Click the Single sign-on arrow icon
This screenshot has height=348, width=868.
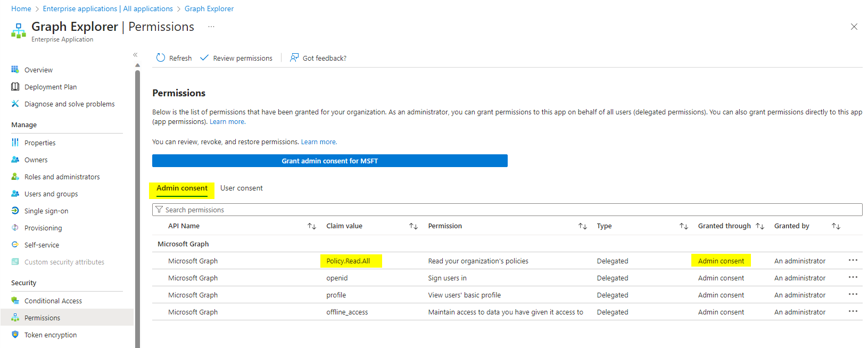(15, 211)
